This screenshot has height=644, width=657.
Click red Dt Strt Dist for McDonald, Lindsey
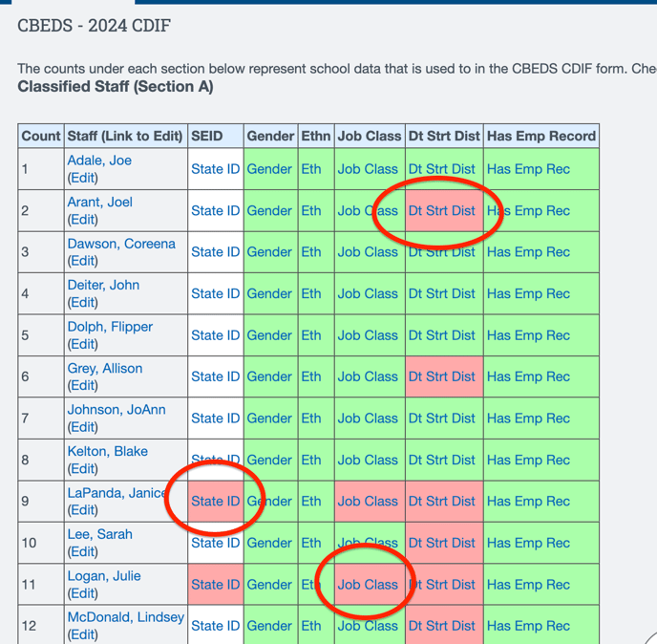[x=441, y=626]
